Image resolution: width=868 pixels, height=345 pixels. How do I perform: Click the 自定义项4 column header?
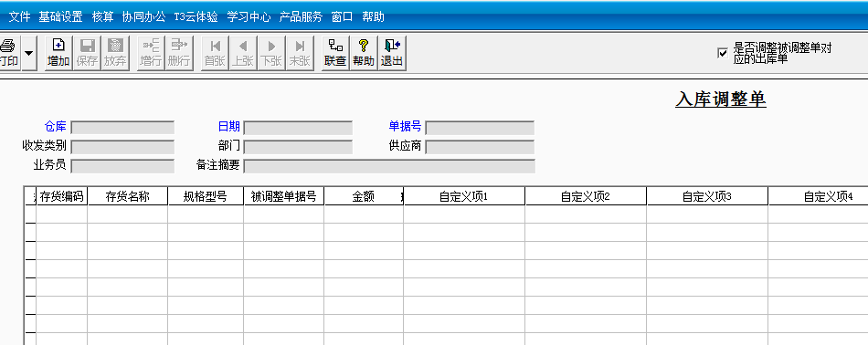coord(818,196)
